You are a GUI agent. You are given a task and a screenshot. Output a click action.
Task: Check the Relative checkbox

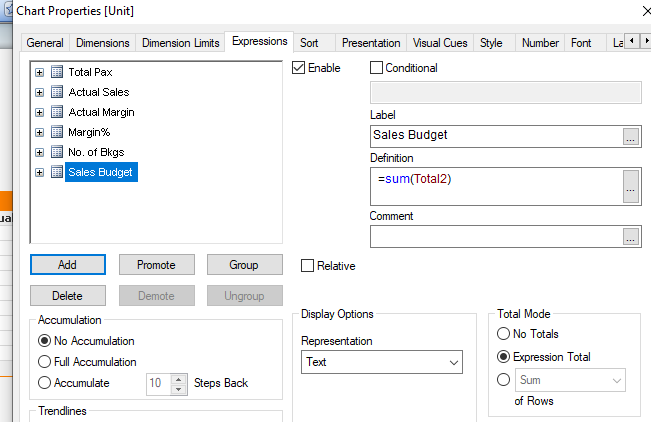[307, 266]
